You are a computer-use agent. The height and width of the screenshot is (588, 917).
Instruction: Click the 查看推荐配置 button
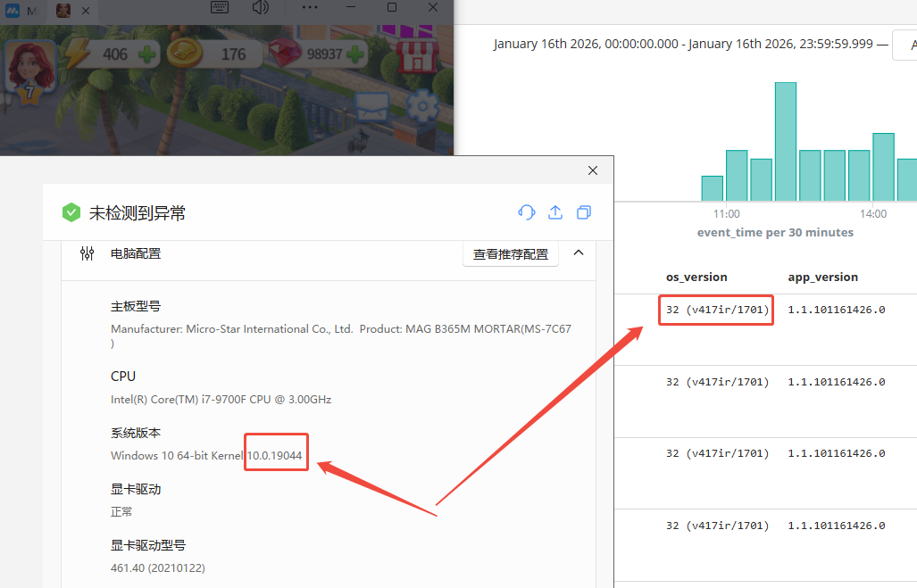click(510, 254)
